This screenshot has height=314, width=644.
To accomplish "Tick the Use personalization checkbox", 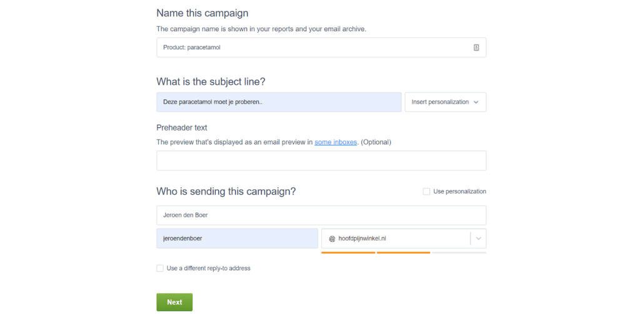I will tap(426, 192).
